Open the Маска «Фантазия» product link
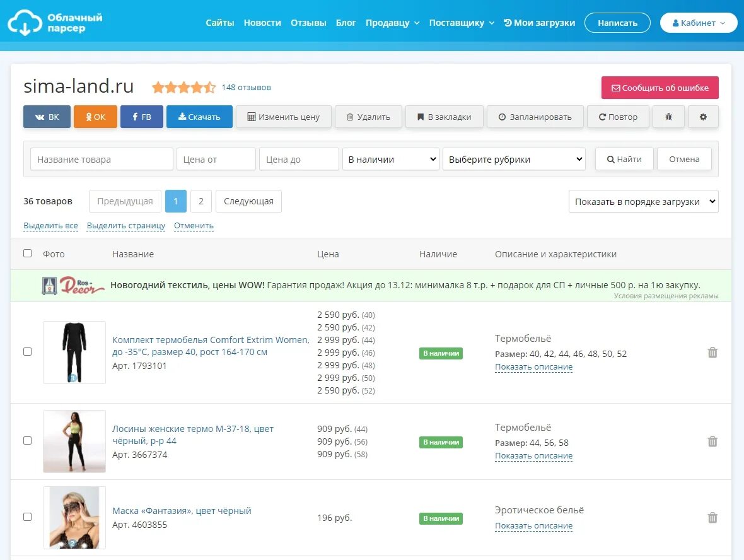The image size is (744, 560). [x=182, y=511]
